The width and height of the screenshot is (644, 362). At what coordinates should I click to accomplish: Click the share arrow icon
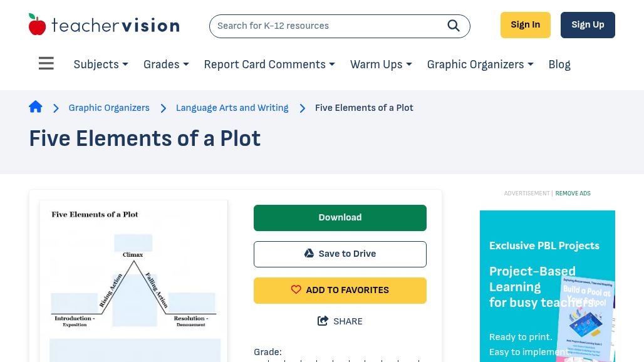tap(323, 321)
